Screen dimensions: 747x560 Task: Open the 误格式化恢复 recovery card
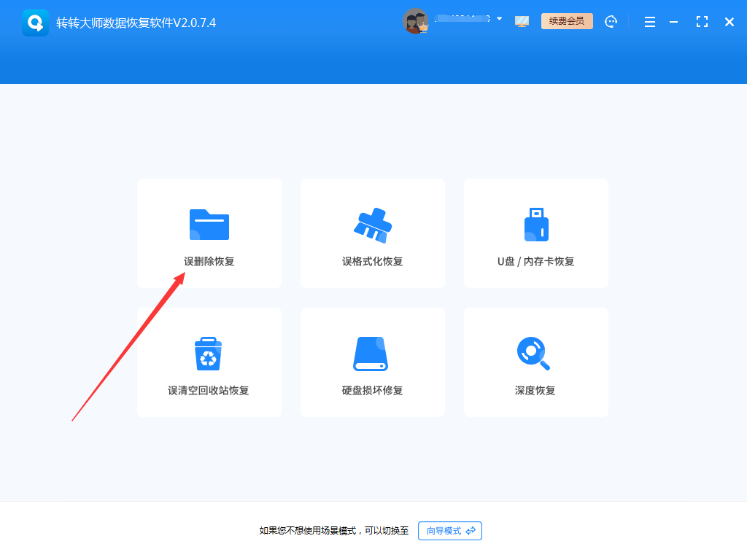(x=372, y=233)
